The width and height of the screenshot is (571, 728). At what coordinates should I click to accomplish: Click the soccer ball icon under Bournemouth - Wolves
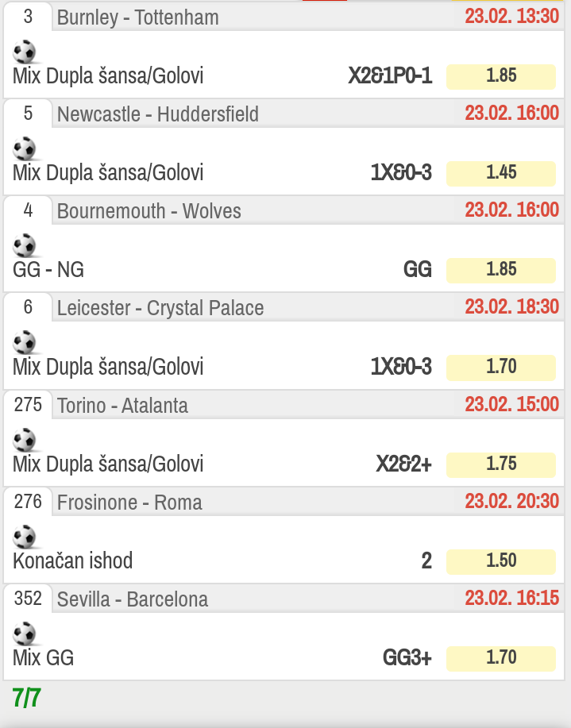(24, 245)
